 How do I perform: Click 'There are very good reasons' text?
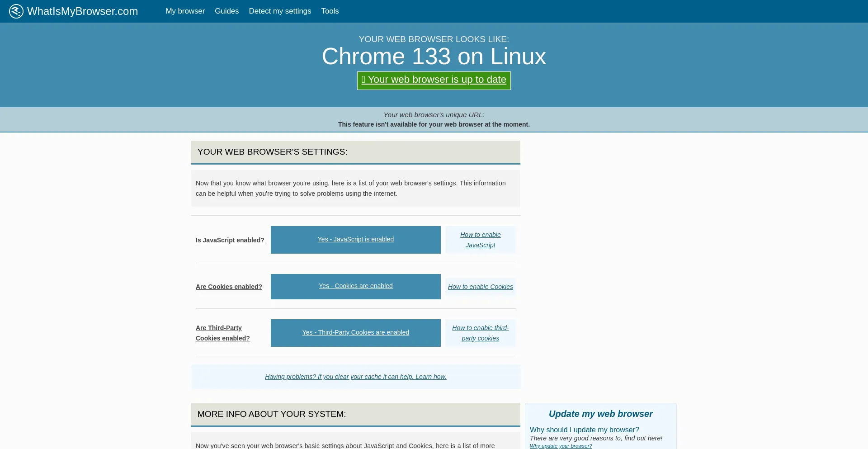tap(596, 438)
